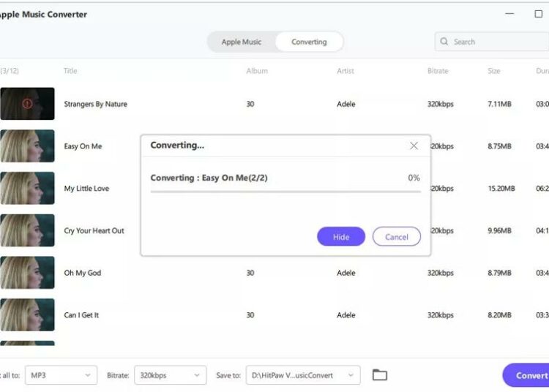Click the 8.79MB size value

pyautogui.click(x=500, y=273)
